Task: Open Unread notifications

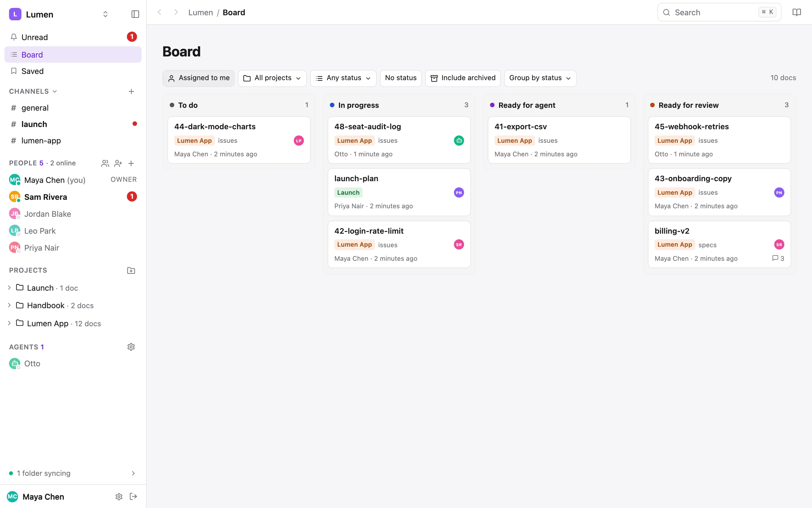Action: (x=73, y=37)
